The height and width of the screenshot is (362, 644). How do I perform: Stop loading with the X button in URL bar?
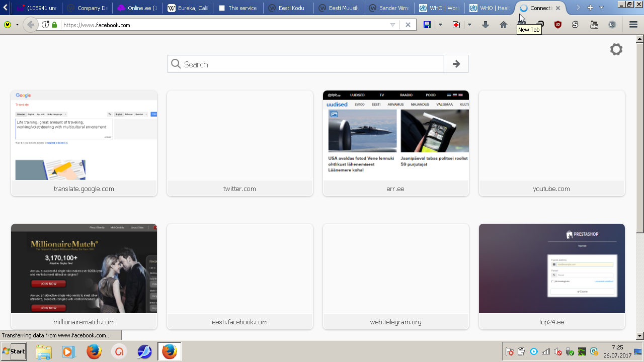point(408,25)
